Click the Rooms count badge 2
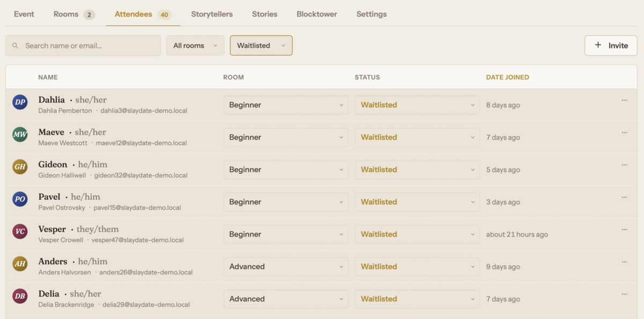The width and height of the screenshot is (644, 319). pos(89,14)
